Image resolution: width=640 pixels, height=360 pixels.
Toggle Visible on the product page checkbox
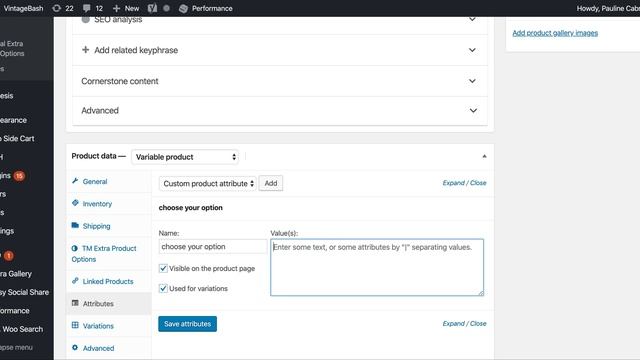(x=163, y=268)
